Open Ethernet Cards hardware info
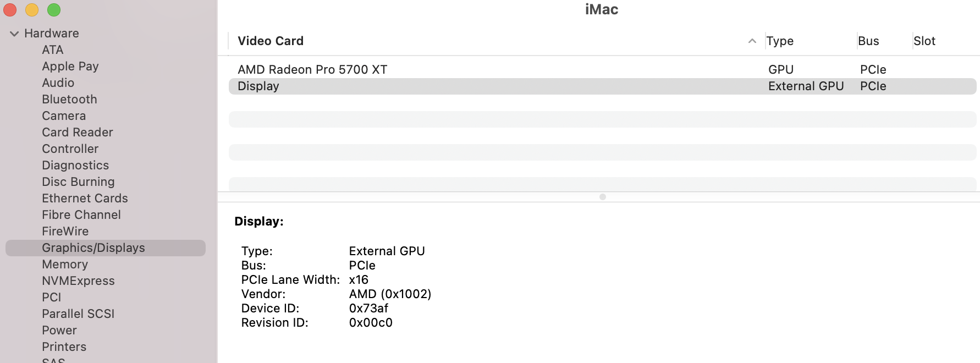This screenshot has width=980, height=363. 85,199
